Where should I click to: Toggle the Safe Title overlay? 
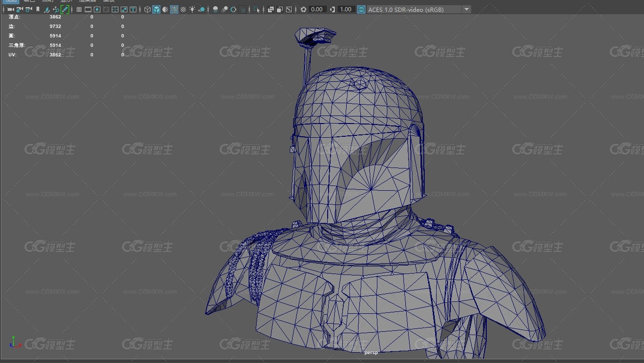133,9
